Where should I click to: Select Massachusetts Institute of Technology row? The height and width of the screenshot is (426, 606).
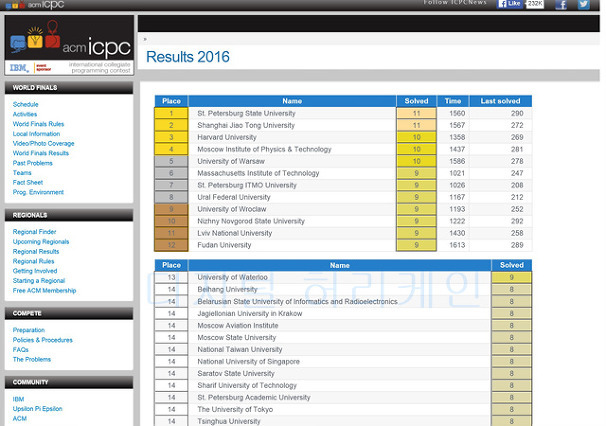[x=343, y=173]
